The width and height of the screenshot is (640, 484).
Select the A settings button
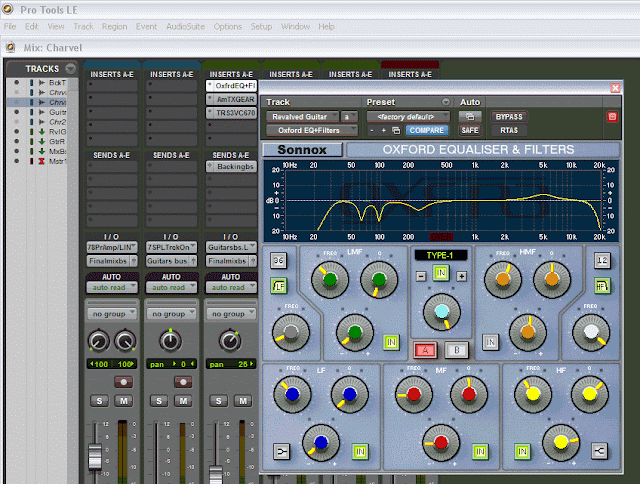tap(425, 350)
